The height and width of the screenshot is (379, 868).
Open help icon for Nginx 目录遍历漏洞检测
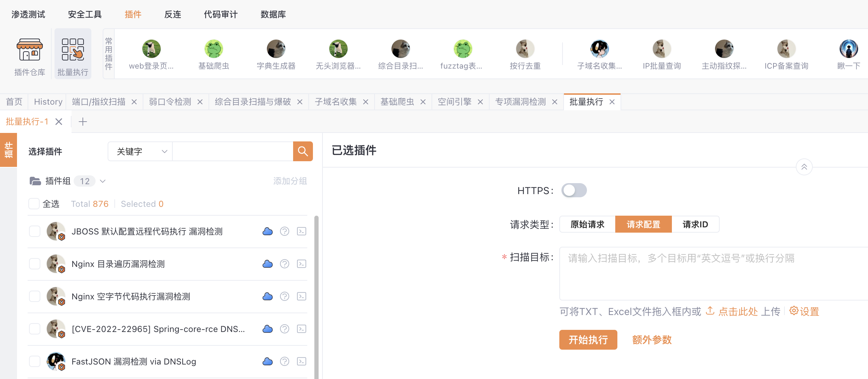(x=284, y=264)
